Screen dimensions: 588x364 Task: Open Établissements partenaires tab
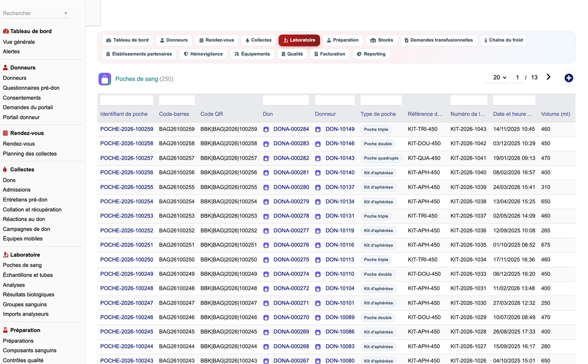139,54
